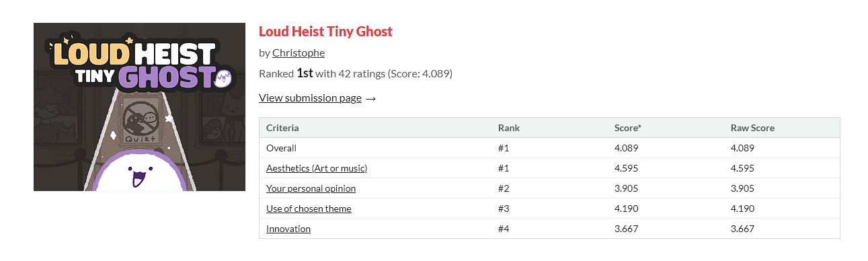Click the small ghost icon beside the title logo
This screenshot has width=868, height=261.
(x=224, y=79)
